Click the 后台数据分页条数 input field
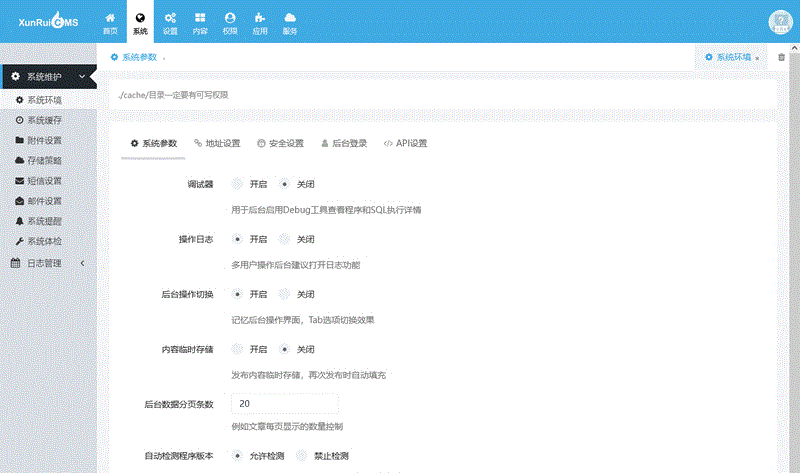The width and height of the screenshot is (800, 473). (284, 403)
